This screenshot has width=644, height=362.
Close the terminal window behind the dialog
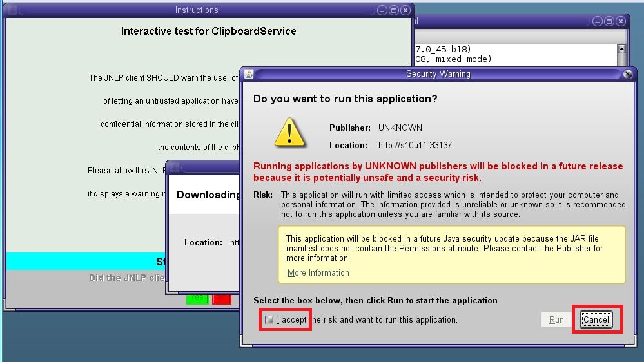pyautogui.click(x=620, y=21)
